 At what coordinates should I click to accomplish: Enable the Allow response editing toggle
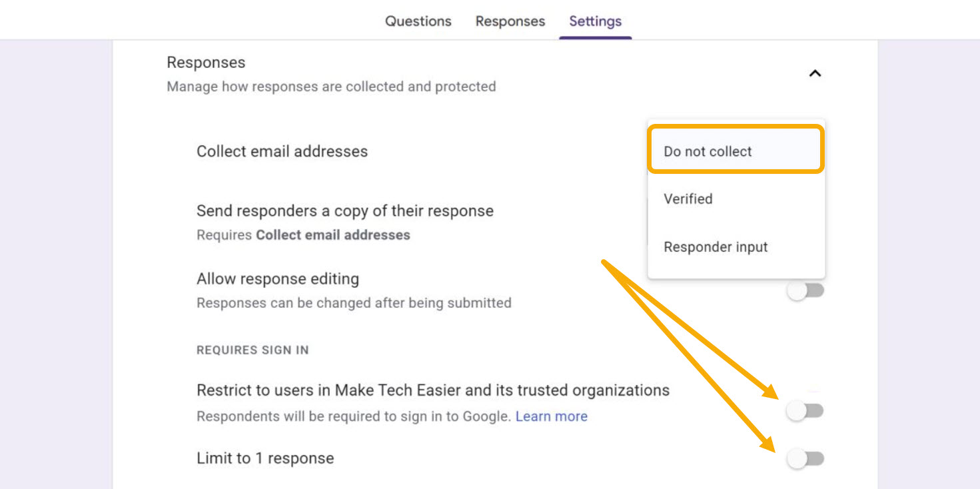coord(806,289)
